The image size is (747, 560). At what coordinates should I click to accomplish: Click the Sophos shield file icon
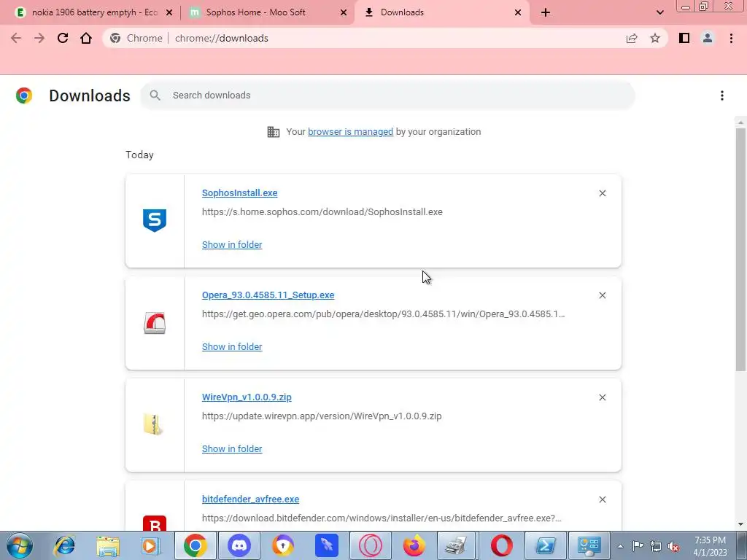[155, 220]
